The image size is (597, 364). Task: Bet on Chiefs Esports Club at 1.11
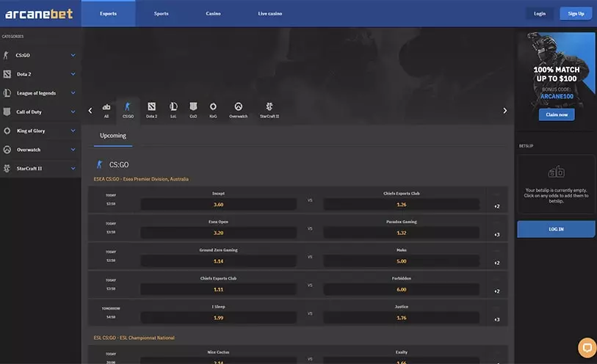point(219,289)
